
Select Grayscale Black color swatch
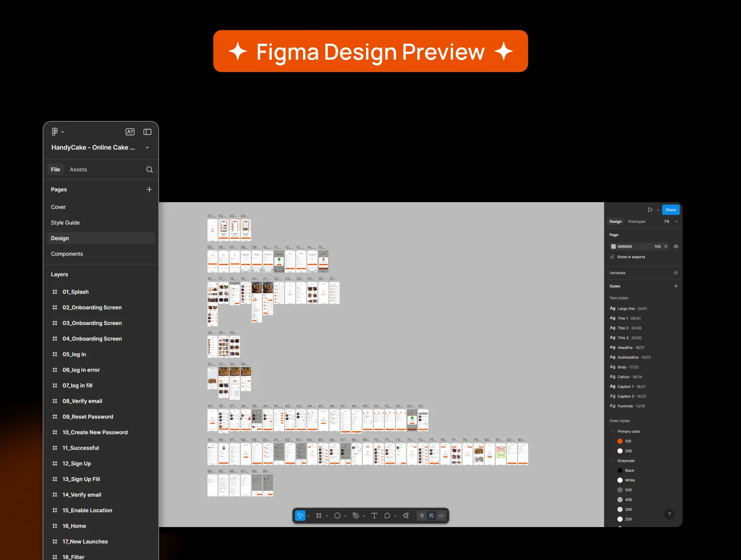click(x=620, y=471)
